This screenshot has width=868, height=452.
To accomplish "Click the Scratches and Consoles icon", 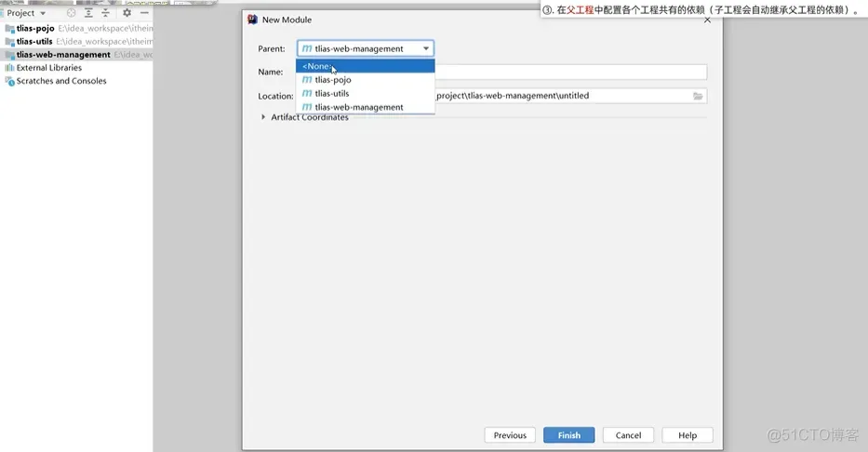I will pos(9,81).
